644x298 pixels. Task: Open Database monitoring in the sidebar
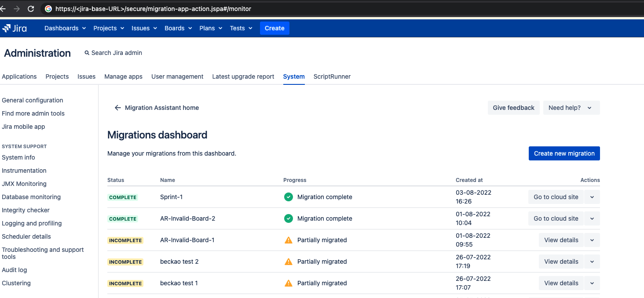click(x=31, y=197)
